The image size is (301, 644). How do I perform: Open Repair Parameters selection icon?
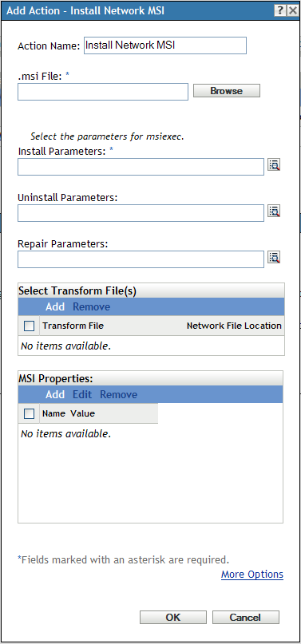coord(274,258)
